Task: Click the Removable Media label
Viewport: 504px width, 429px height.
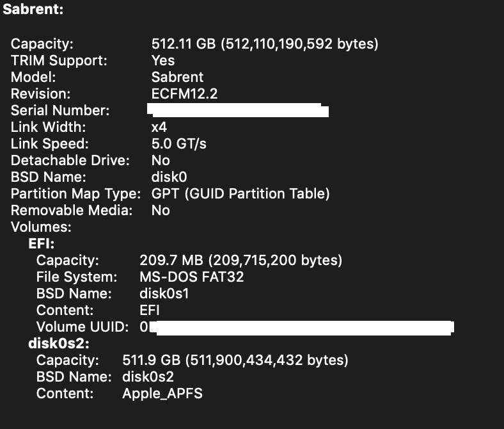Action: tap(72, 211)
